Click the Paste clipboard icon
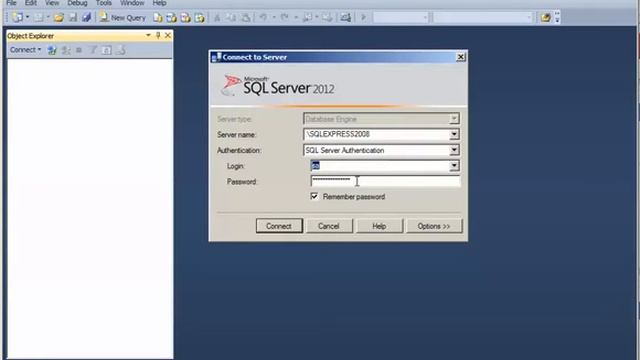This screenshot has height=360, width=640. click(245, 18)
